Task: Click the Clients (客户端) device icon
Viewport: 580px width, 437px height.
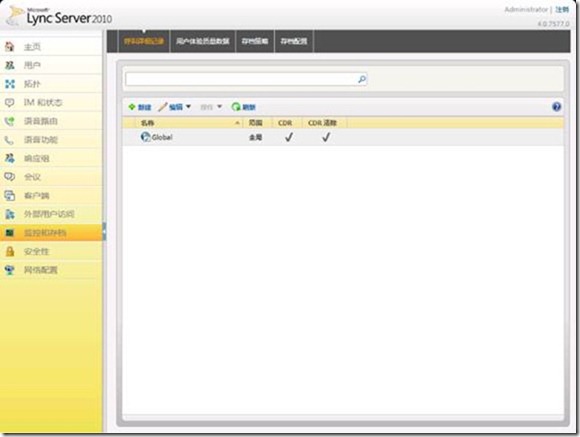Action: point(10,195)
